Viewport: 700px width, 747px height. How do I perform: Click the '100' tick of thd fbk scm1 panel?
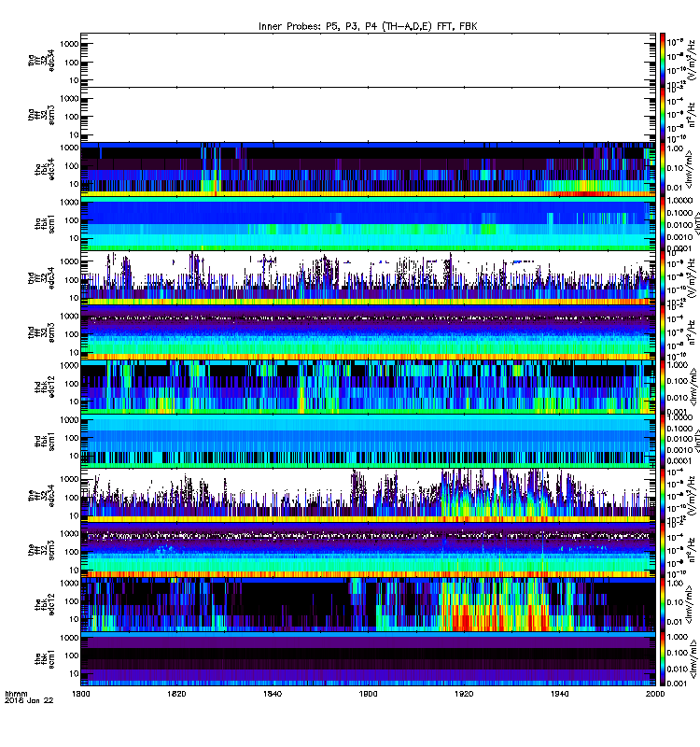[72, 438]
